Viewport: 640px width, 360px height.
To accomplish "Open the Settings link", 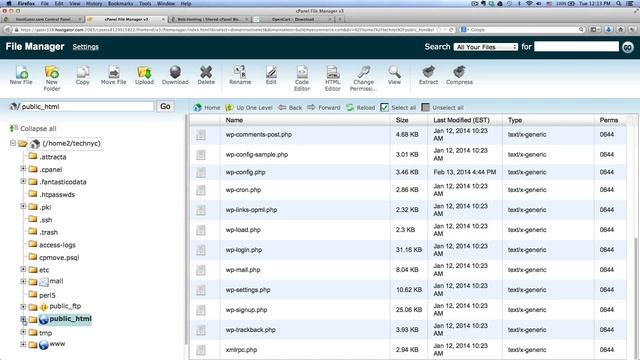I will pyautogui.click(x=86, y=47).
